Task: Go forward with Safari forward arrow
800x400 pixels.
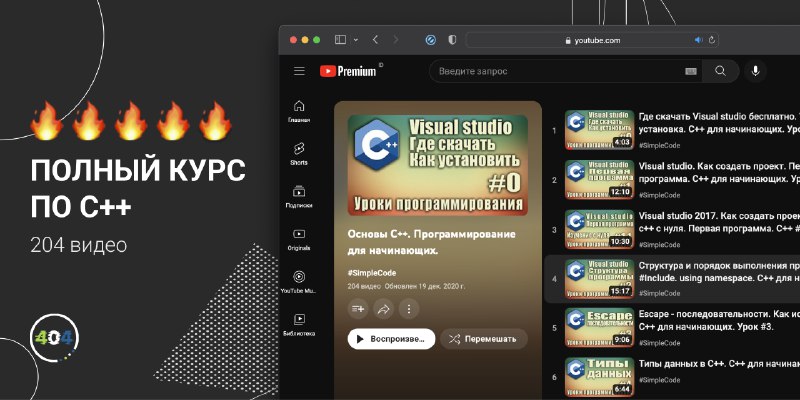Action: (395, 40)
